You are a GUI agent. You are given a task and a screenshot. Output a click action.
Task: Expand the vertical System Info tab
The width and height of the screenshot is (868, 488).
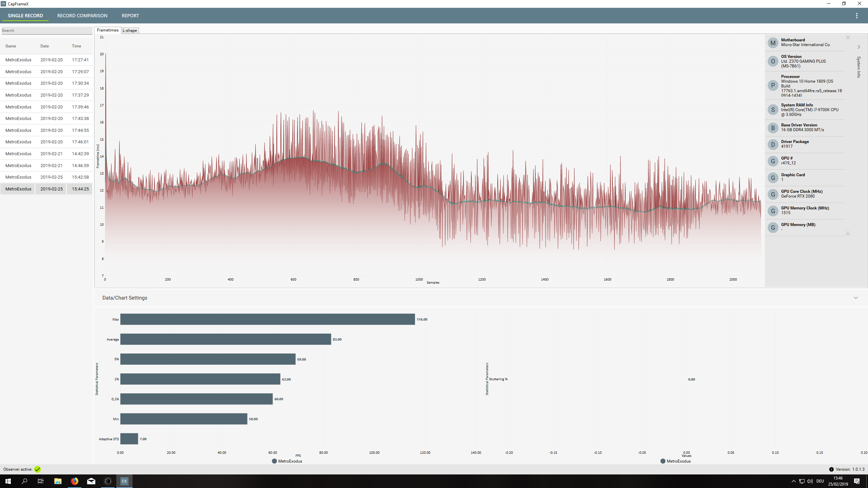858,66
